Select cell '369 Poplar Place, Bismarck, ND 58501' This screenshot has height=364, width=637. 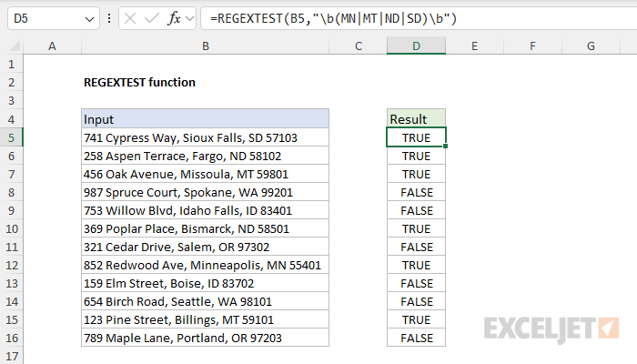205,229
